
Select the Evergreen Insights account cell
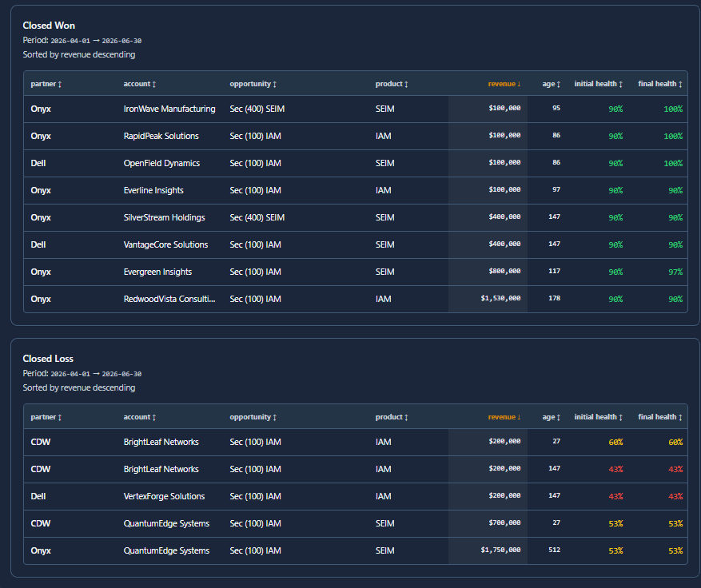pos(157,272)
